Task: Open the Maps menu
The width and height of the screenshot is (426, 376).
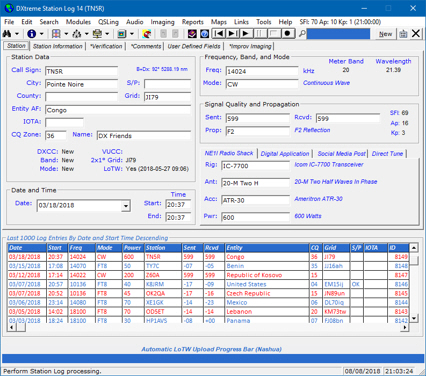Action: tap(219, 22)
